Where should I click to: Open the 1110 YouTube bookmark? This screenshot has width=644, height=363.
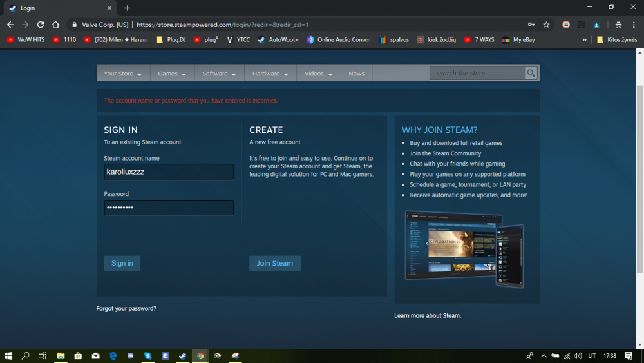64,40
